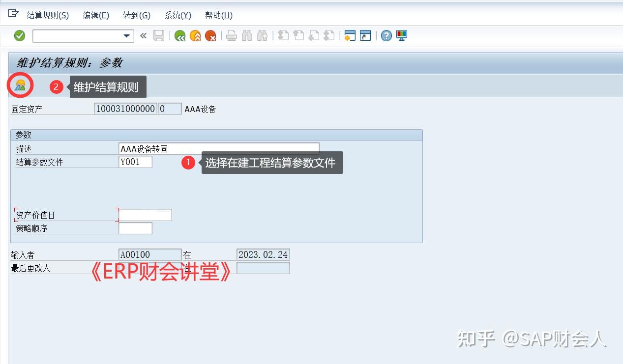The height and width of the screenshot is (364, 623).
Task: Open the 系统(Y) menu
Action: pyautogui.click(x=178, y=15)
